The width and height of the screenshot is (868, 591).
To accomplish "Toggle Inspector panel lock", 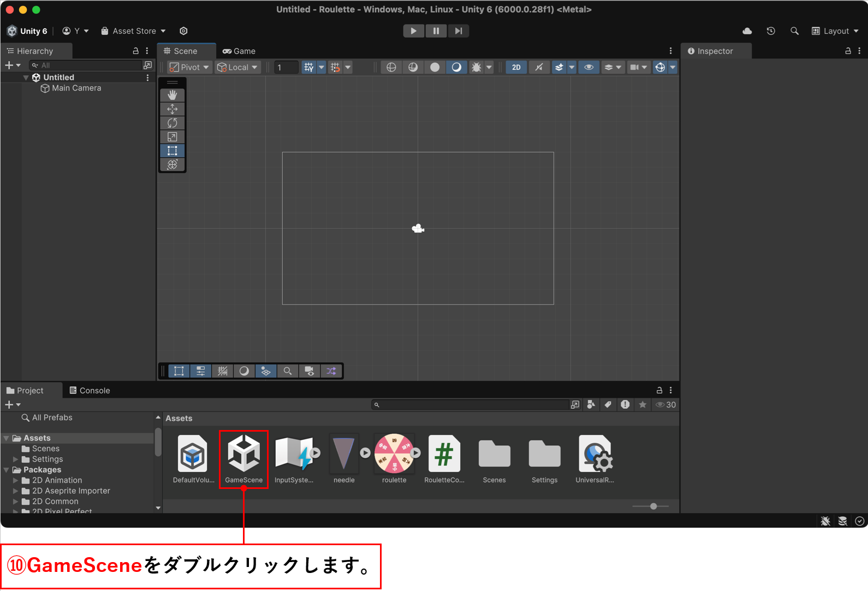I will [848, 51].
